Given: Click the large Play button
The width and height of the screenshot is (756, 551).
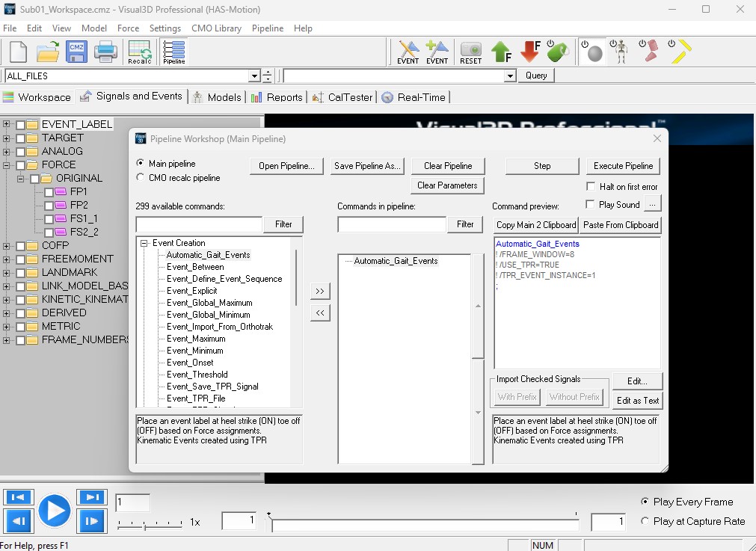Looking at the screenshot, I should tap(55, 511).
